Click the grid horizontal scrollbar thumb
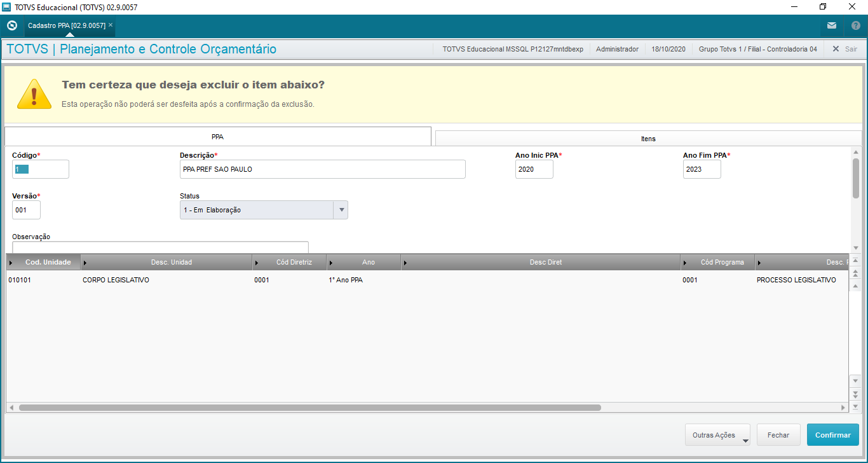This screenshot has width=868, height=463. [x=309, y=408]
